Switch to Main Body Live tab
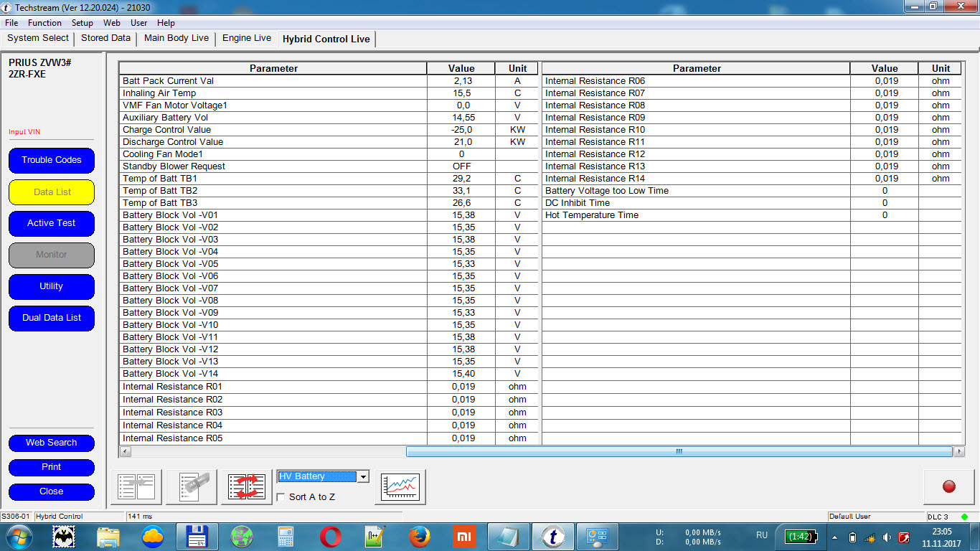 [176, 39]
